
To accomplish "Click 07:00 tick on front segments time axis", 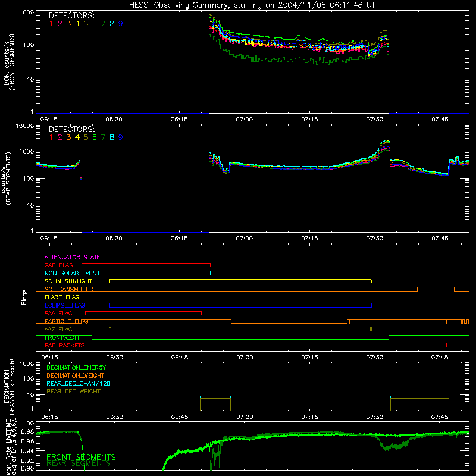I will [244, 120].
